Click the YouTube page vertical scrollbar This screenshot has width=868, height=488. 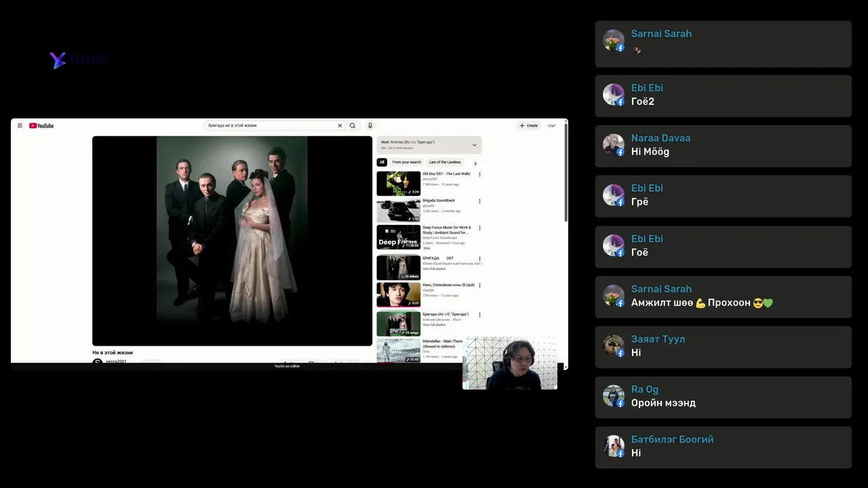tap(566, 173)
